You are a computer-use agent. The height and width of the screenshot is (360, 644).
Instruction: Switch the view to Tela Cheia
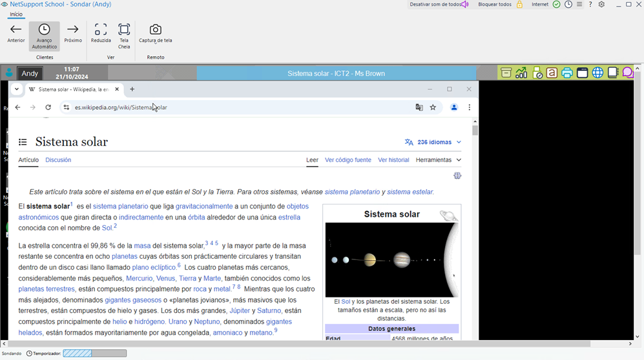(x=124, y=36)
